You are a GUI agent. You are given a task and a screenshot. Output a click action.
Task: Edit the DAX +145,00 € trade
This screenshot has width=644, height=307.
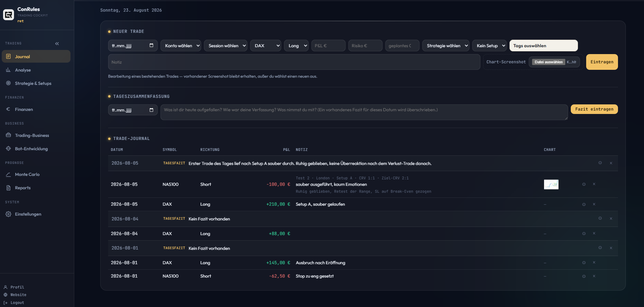[x=584, y=263]
